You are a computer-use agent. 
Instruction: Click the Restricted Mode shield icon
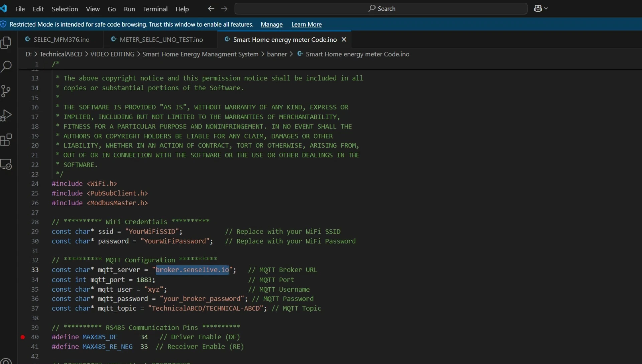(x=3, y=24)
